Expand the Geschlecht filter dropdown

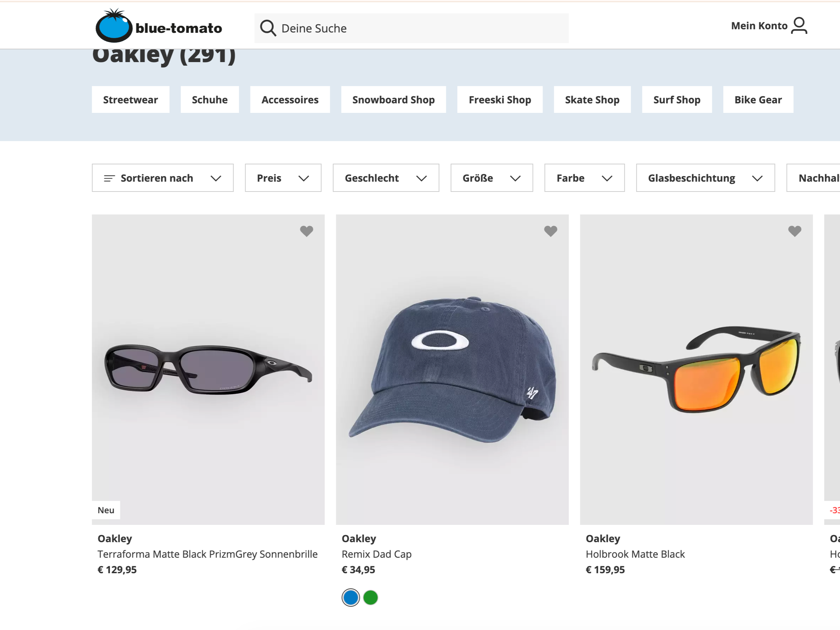point(386,178)
